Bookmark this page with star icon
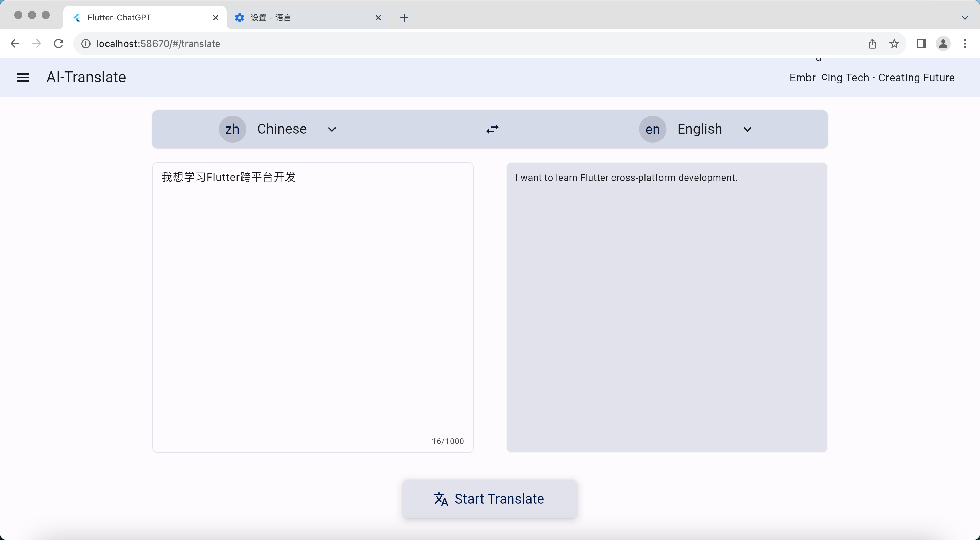980x540 pixels. tap(894, 44)
